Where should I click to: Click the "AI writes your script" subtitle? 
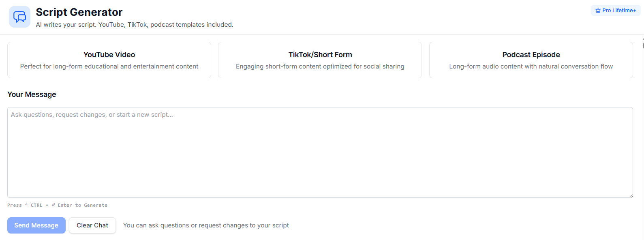click(x=135, y=25)
